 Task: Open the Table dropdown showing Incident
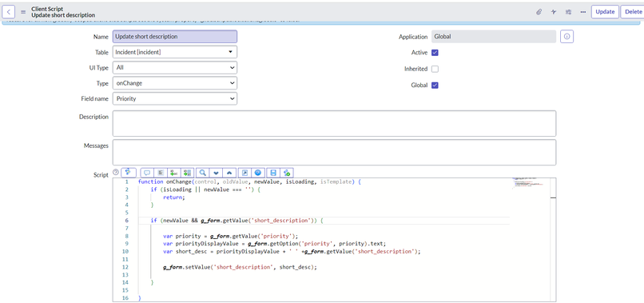175,52
